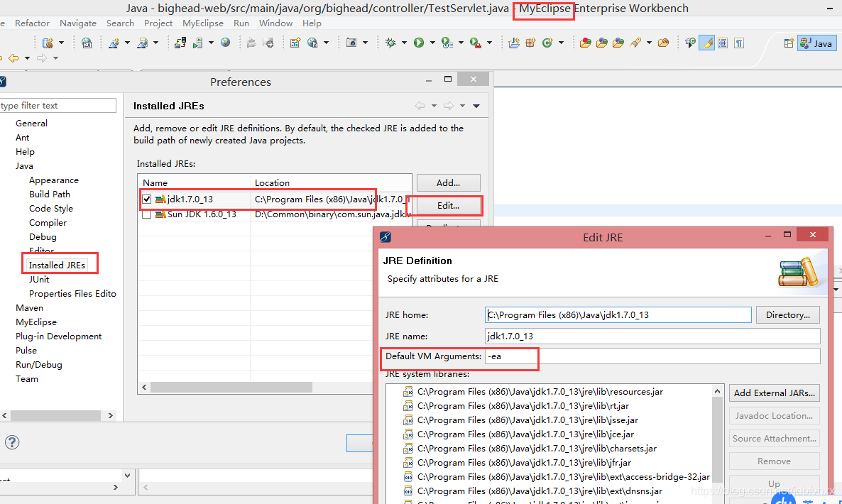842x504 pixels.
Task: Click the new report chart icon
Action: [295, 43]
